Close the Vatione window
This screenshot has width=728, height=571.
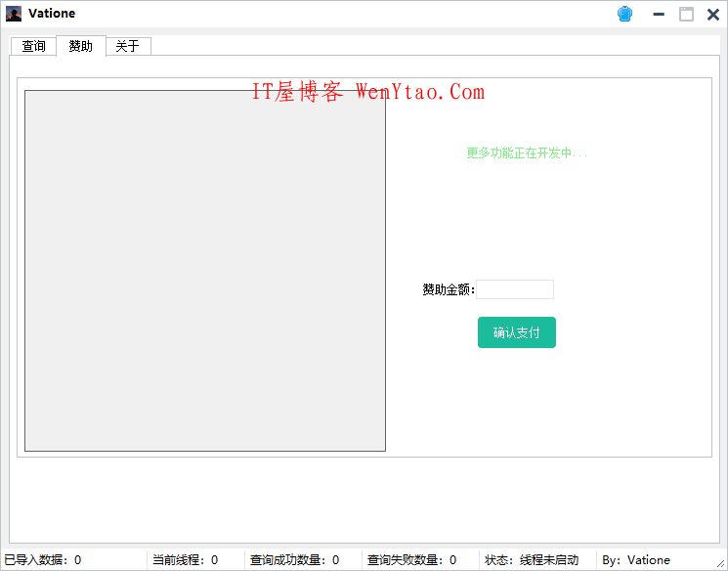point(713,15)
